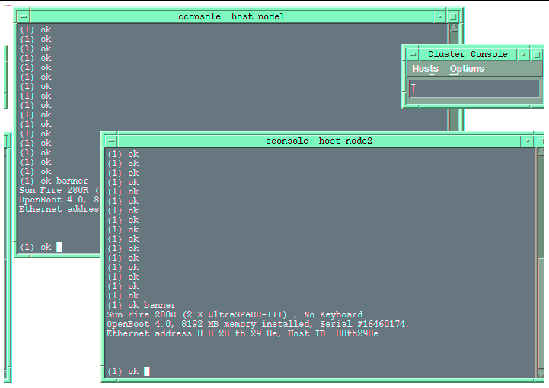Viewport: 549px width, 388px height.
Task: Click the Sun Fire 280R line in node2 console
Action: [x=235, y=314]
